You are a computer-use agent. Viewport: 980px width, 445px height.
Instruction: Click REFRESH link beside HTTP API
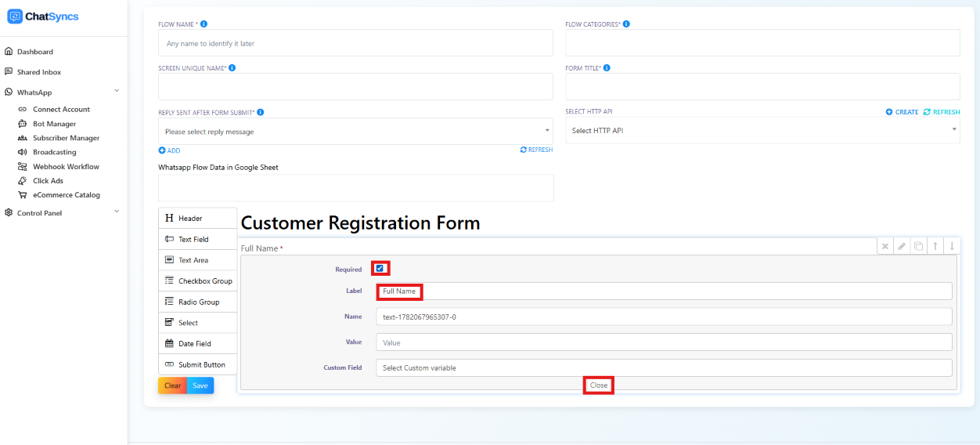pyautogui.click(x=942, y=112)
